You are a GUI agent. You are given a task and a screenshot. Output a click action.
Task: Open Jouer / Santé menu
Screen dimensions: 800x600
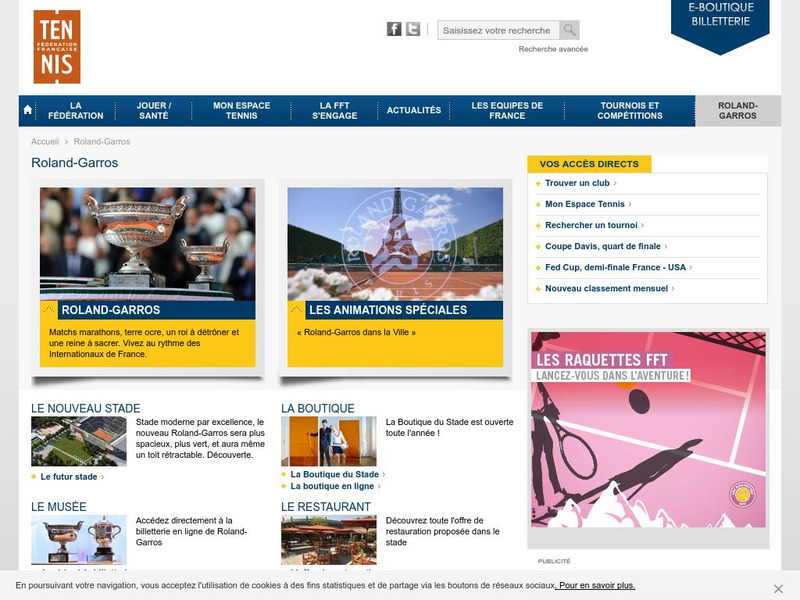[x=154, y=111]
